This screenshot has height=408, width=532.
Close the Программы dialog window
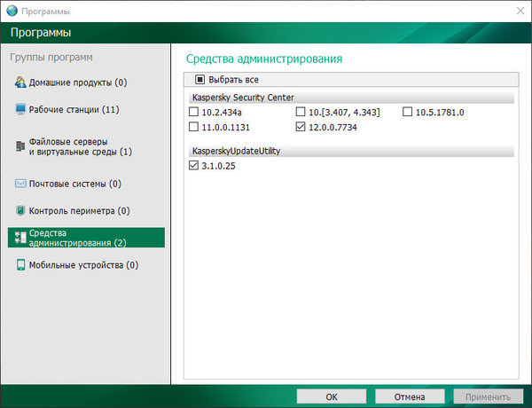tap(518, 10)
